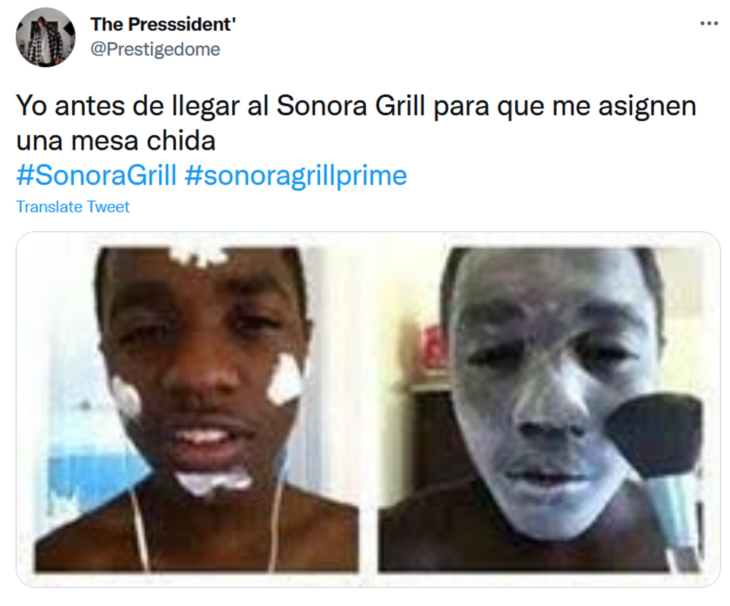Open the three-dot more options menu
This screenshot has width=730, height=606.
click(x=709, y=23)
